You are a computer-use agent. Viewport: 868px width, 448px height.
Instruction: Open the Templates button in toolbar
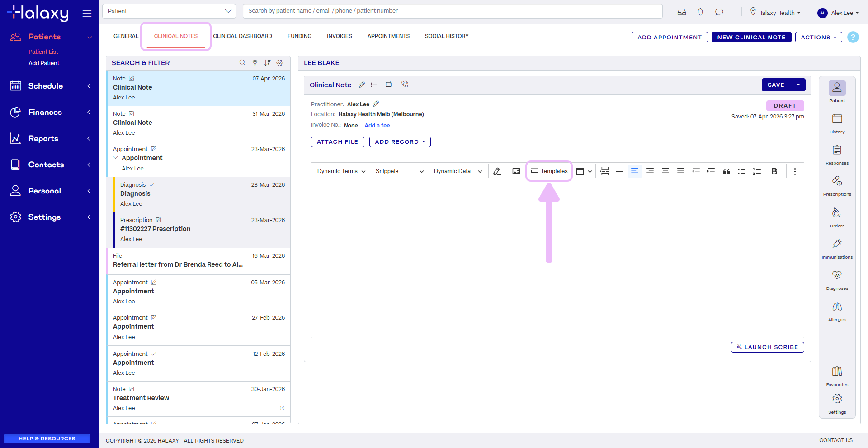[549, 171]
